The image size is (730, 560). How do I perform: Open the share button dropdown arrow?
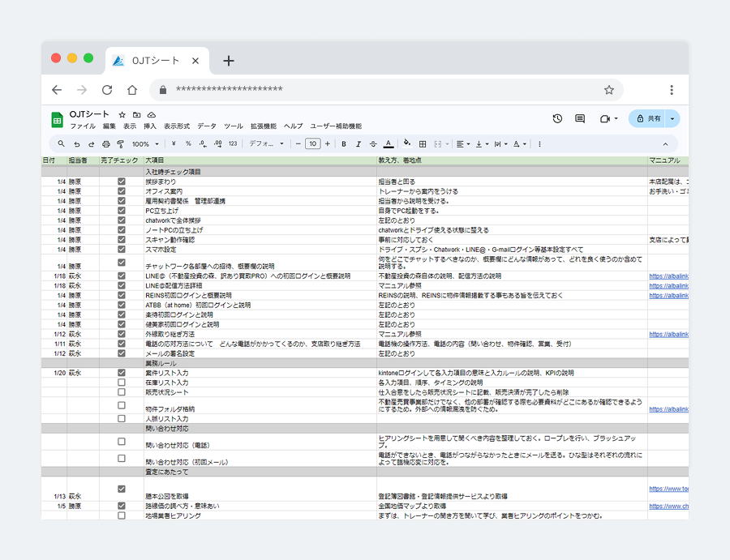tap(672, 118)
